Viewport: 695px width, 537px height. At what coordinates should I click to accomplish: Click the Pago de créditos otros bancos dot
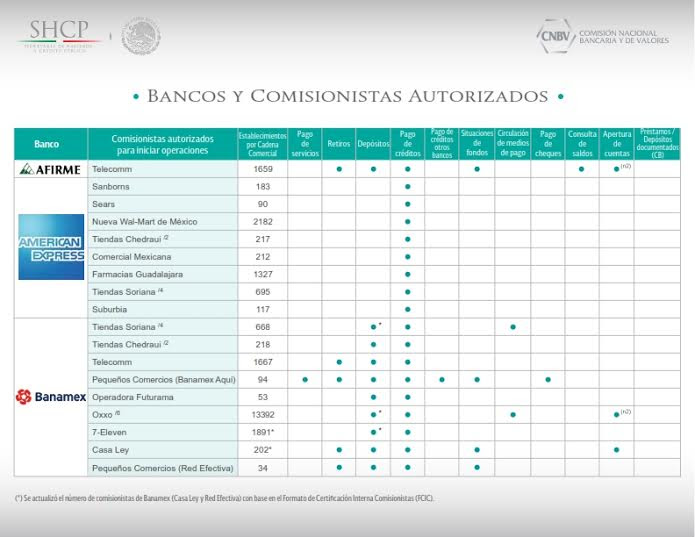[442, 380]
